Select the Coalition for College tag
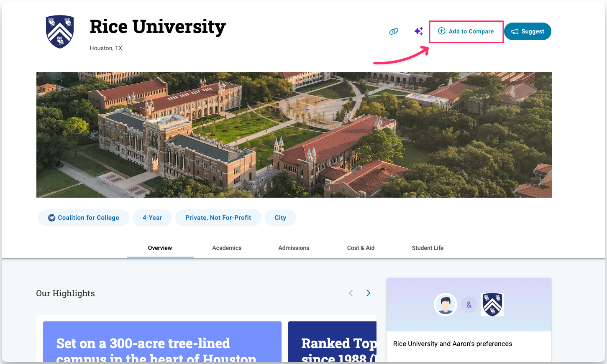This screenshot has width=607, height=364. click(x=84, y=218)
